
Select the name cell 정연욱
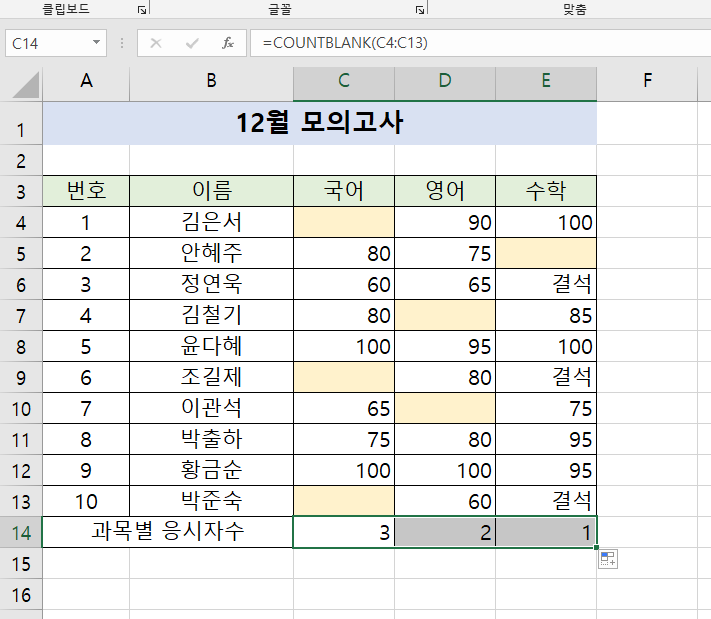coord(211,284)
